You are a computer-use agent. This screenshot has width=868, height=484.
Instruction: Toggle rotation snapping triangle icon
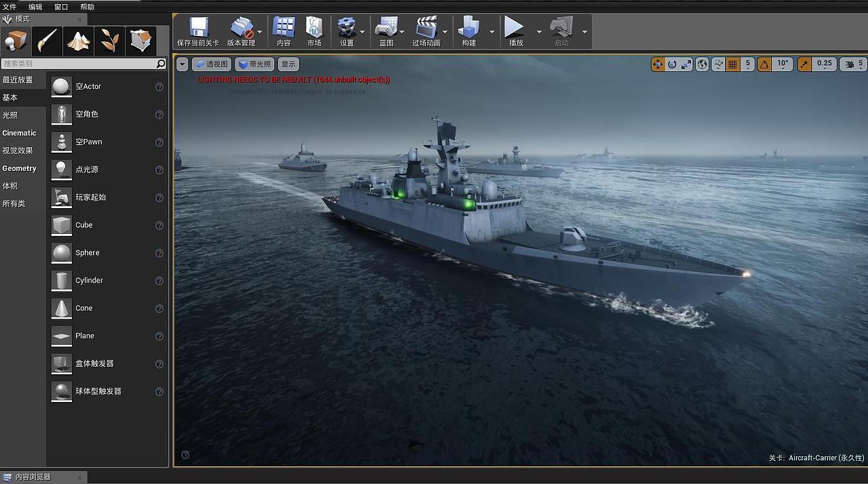point(764,64)
